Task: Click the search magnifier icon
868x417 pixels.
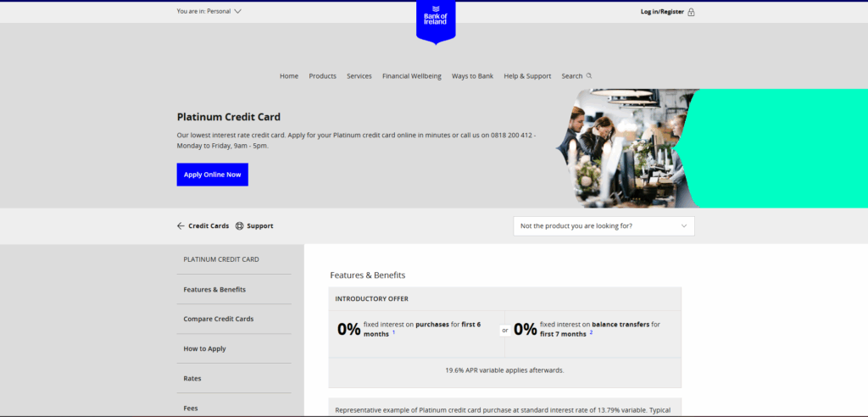Action: point(589,75)
